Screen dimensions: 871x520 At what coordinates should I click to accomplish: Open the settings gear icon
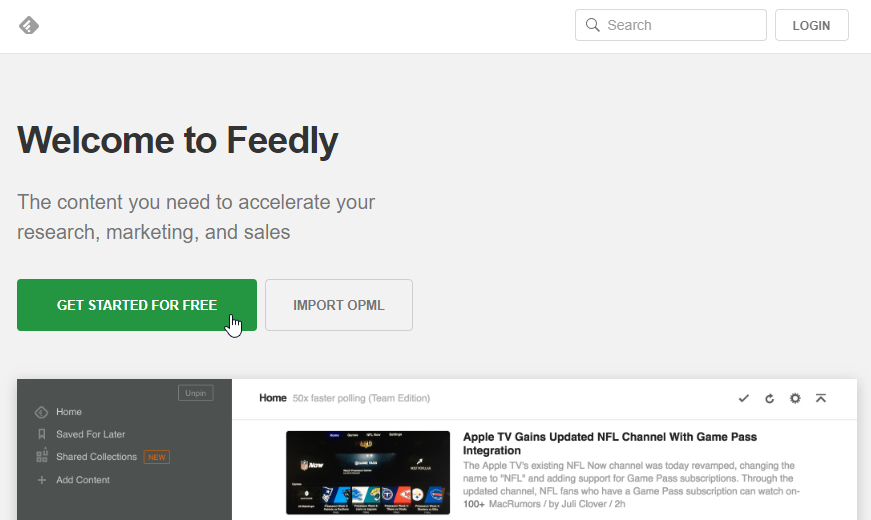click(x=795, y=398)
